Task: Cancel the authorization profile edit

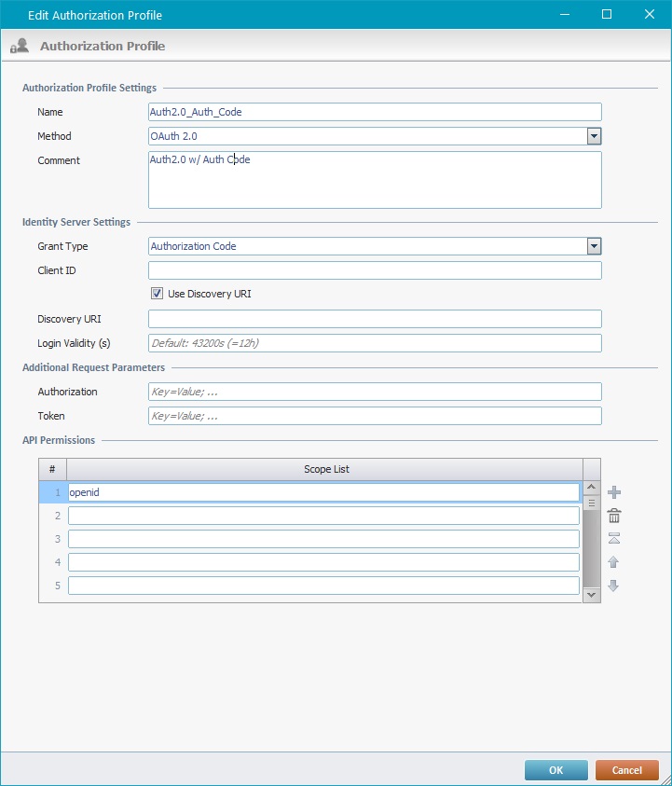Action: (x=626, y=770)
